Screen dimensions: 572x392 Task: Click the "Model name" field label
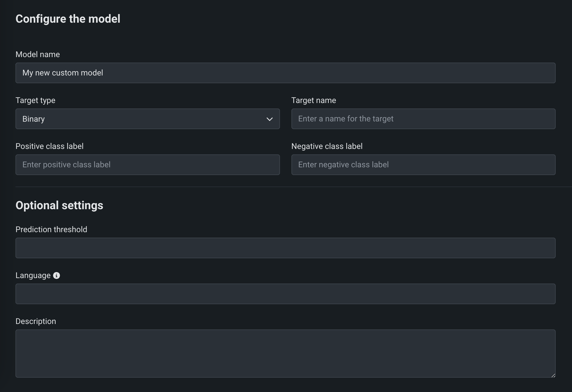(x=38, y=55)
